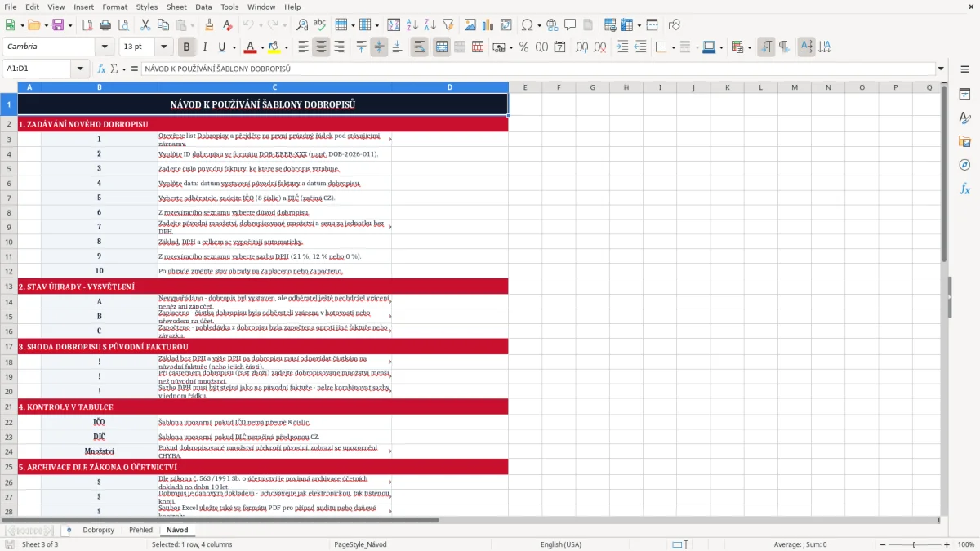Open the sidebar Navigator compass icon
The width and height of the screenshot is (980, 551).
(964, 165)
